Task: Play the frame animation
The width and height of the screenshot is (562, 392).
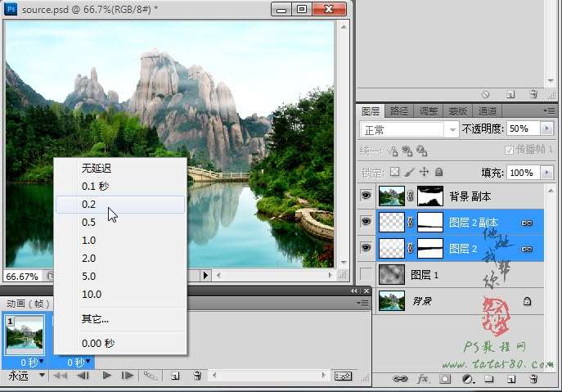Action: (106, 376)
